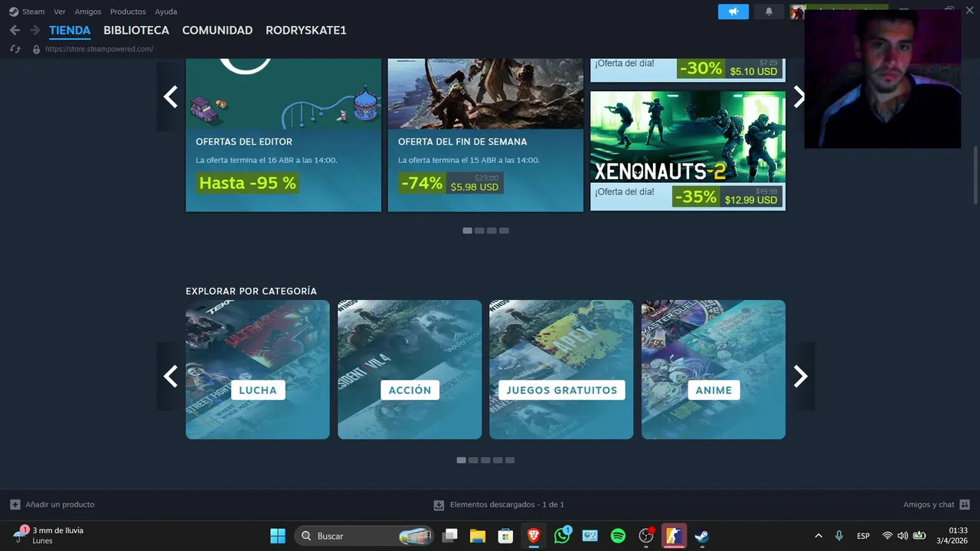Open Elementos descargados status
The image size is (980, 551).
pyautogui.click(x=507, y=505)
